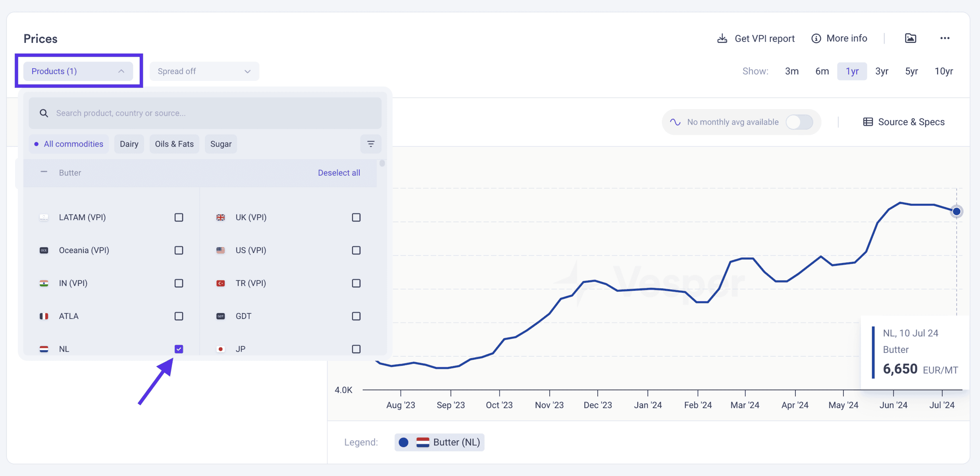Click the product list scrollbar thumb

(x=382, y=163)
